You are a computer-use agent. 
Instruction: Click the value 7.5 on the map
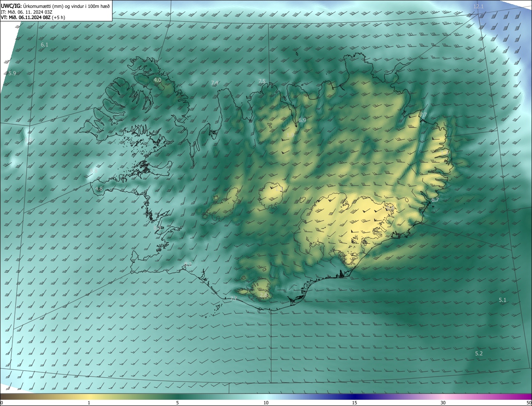pyautogui.click(x=262, y=81)
